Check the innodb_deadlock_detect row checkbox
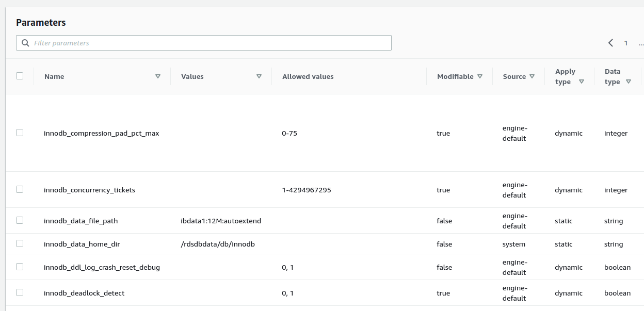644x311 pixels. [20, 292]
